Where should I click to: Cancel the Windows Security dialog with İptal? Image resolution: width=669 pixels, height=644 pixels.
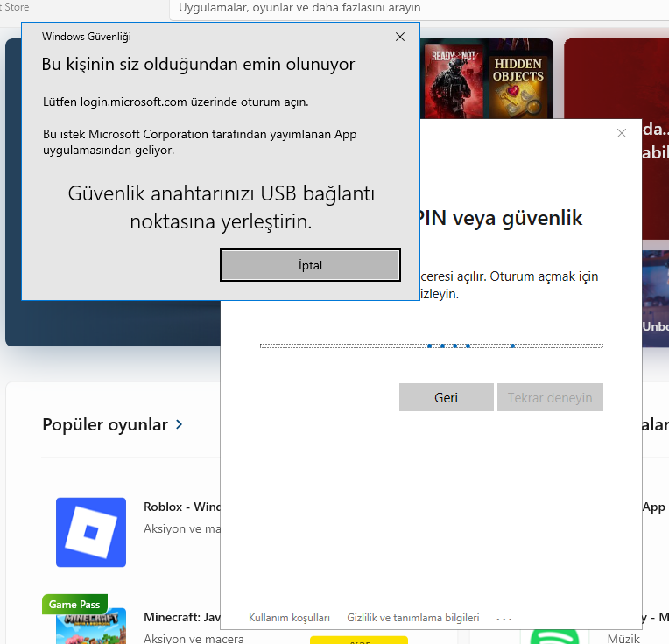click(310, 265)
